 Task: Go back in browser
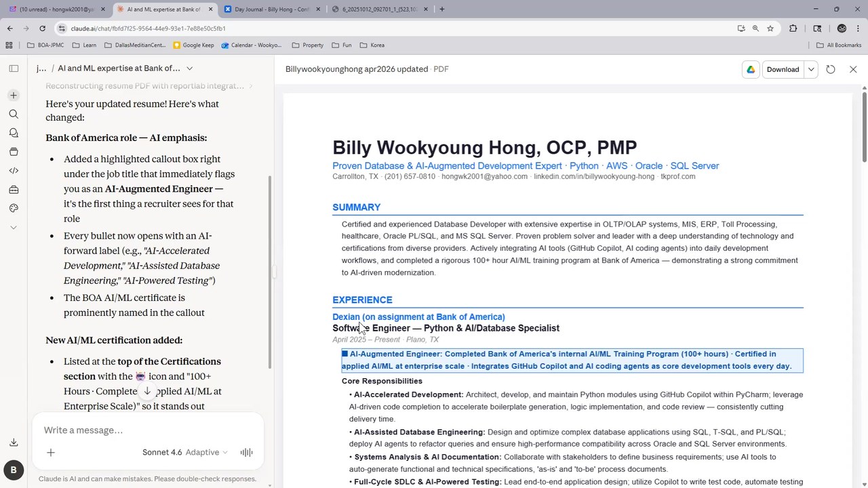coord(9,28)
